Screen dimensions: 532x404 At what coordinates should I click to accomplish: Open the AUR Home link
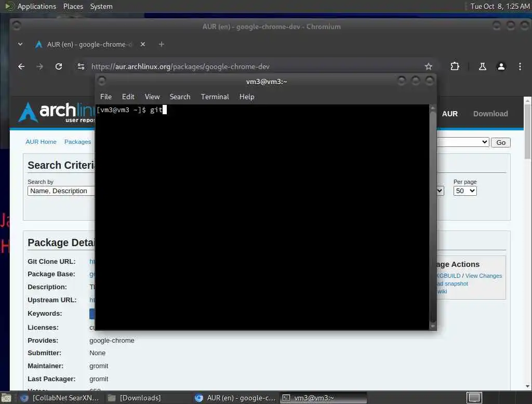click(41, 142)
